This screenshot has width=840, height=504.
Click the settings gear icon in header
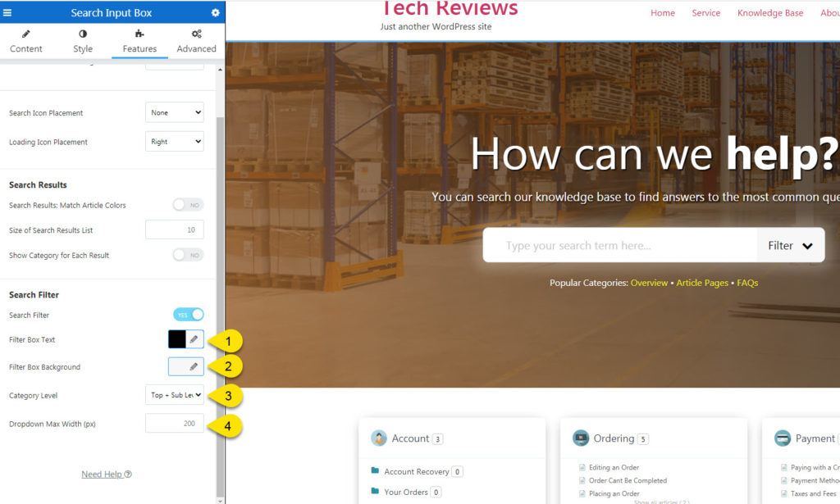(x=215, y=12)
